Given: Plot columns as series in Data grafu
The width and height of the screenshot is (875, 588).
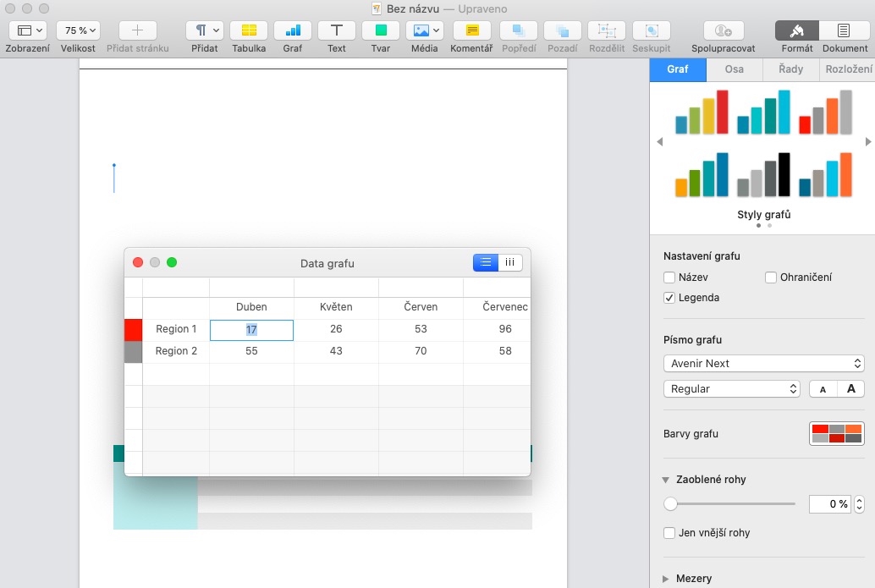Looking at the screenshot, I should pos(510,262).
